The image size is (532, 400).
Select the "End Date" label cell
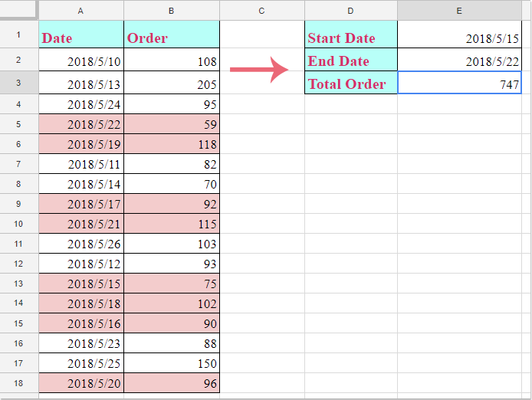click(350, 61)
